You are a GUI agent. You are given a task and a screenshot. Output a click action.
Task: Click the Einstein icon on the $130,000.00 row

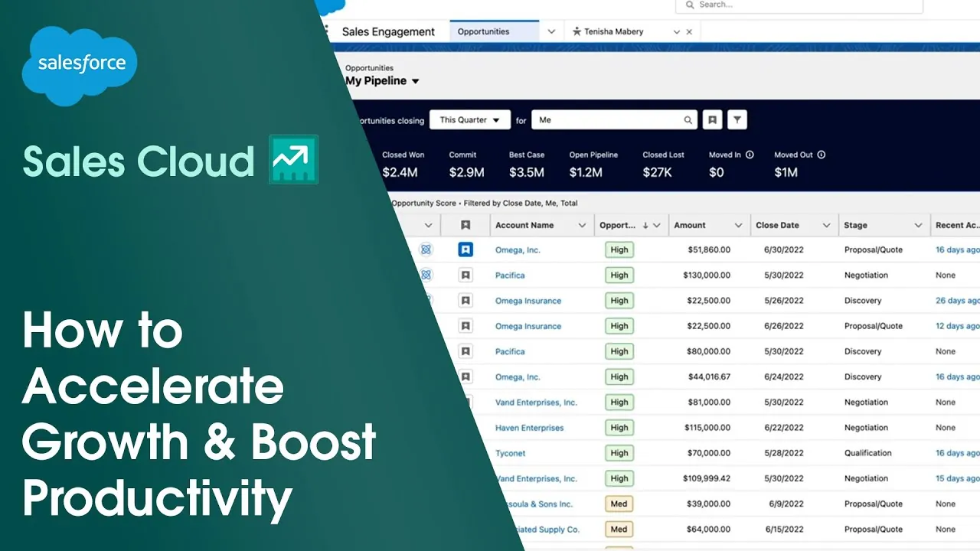coord(426,275)
